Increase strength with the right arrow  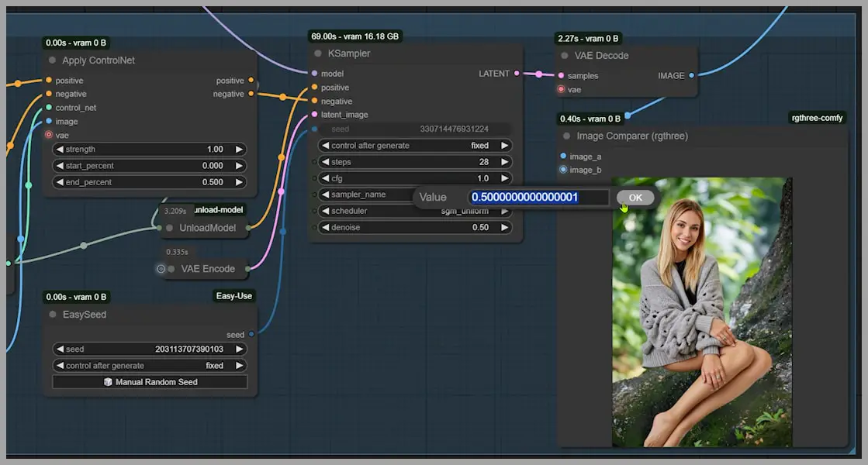click(x=239, y=150)
